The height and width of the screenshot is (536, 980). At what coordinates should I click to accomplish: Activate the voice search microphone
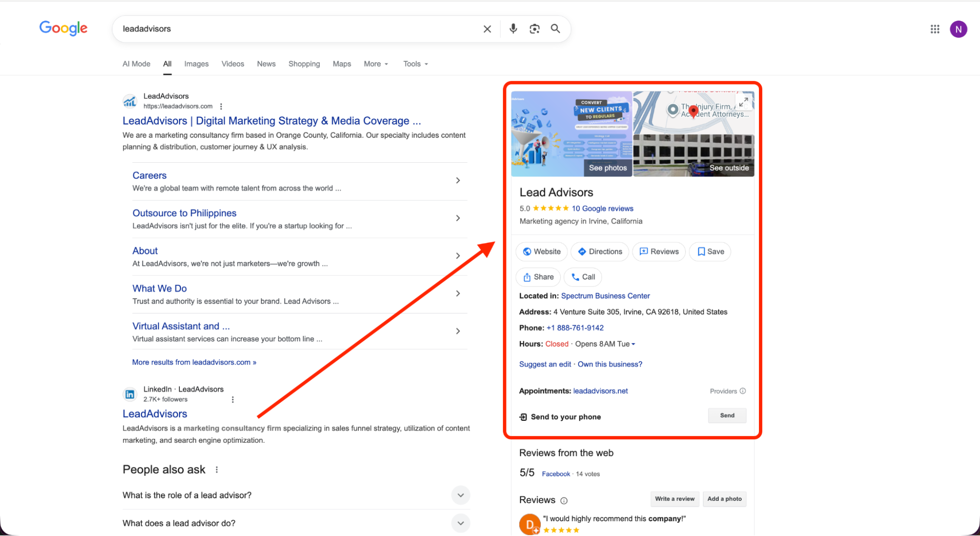pyautogui.click(x=513, y=29)
